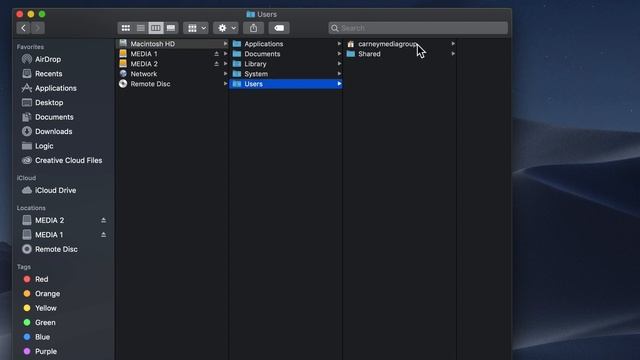The height and width of the screenshot is (360, 640).
Task: Click the Edit Tags toolbar button
Action: 279,28
